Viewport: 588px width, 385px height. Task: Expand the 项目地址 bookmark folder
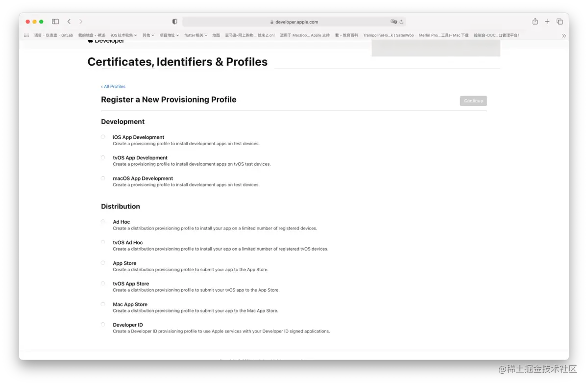(170, 35)
